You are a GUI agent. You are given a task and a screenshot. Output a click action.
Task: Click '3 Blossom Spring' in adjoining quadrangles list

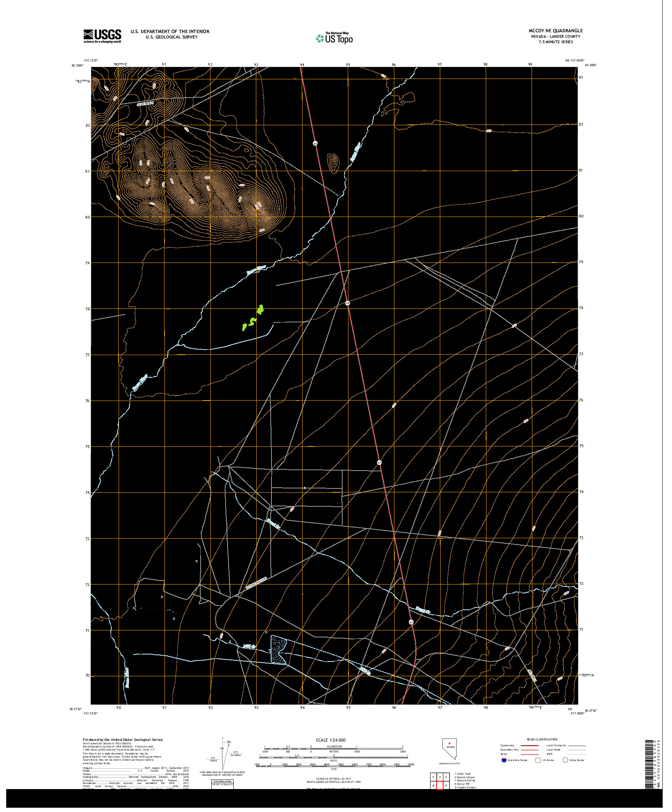(x=465, y=780)
